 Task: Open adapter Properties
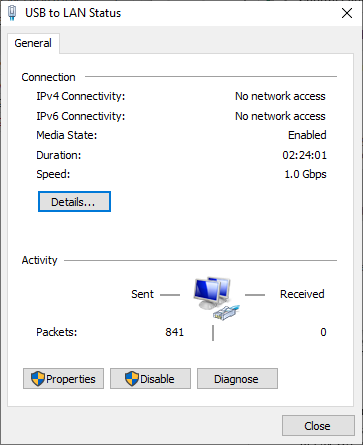coord(63,379)
